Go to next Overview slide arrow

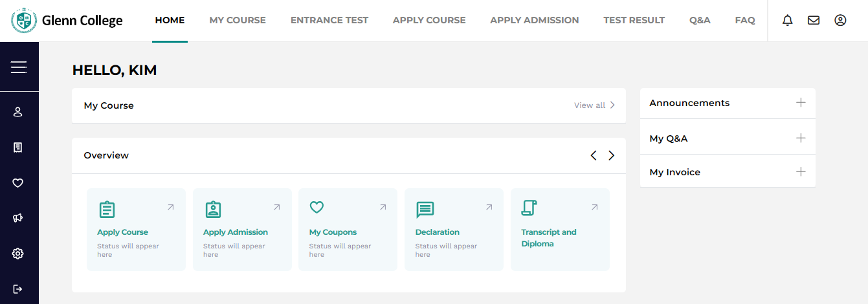pos(611,155)
